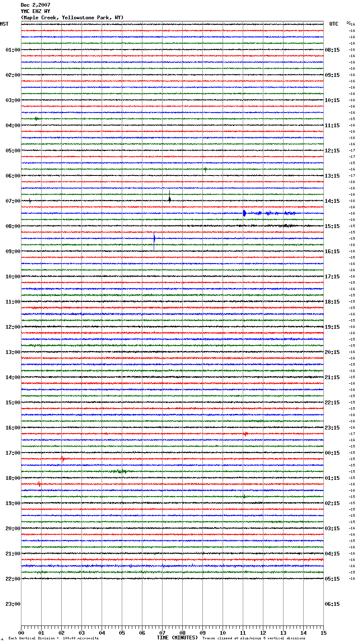
Task: Click the UTC time label "12:15"
Action: click(x=332, y=151)
